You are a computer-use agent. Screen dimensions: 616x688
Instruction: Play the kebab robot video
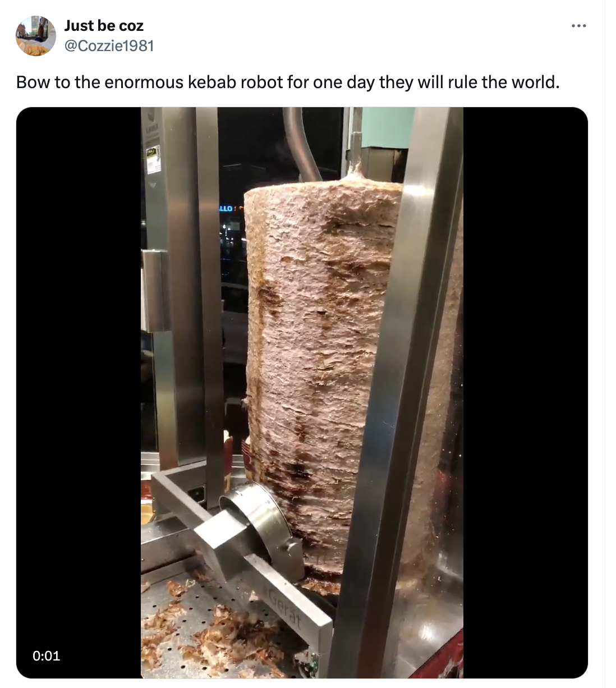(x=302, y=393)
